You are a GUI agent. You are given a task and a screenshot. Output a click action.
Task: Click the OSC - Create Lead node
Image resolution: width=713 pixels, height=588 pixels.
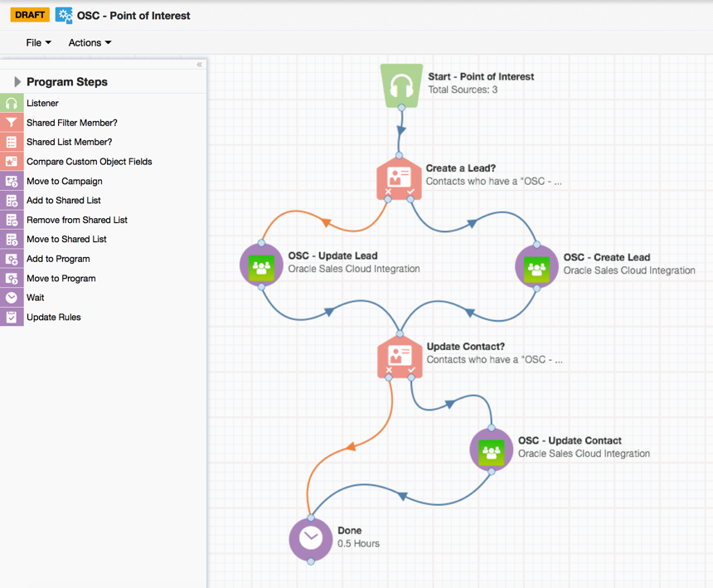537,266
